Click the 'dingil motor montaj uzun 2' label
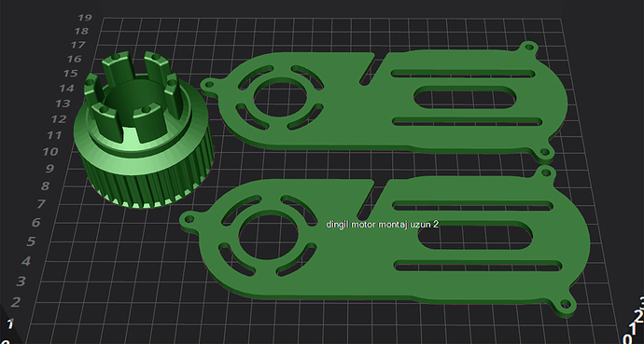Viewport: 644px width, 344px height. [x=382, y=225]
